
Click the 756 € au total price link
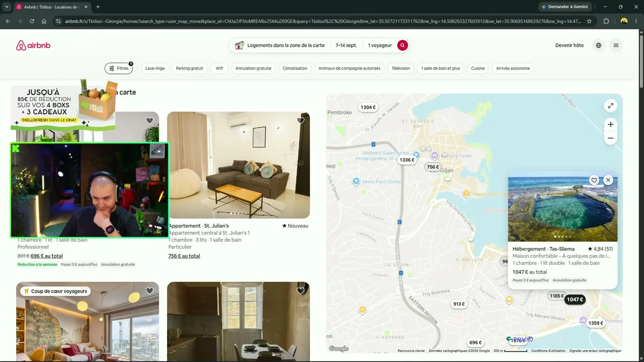point(184,256)
